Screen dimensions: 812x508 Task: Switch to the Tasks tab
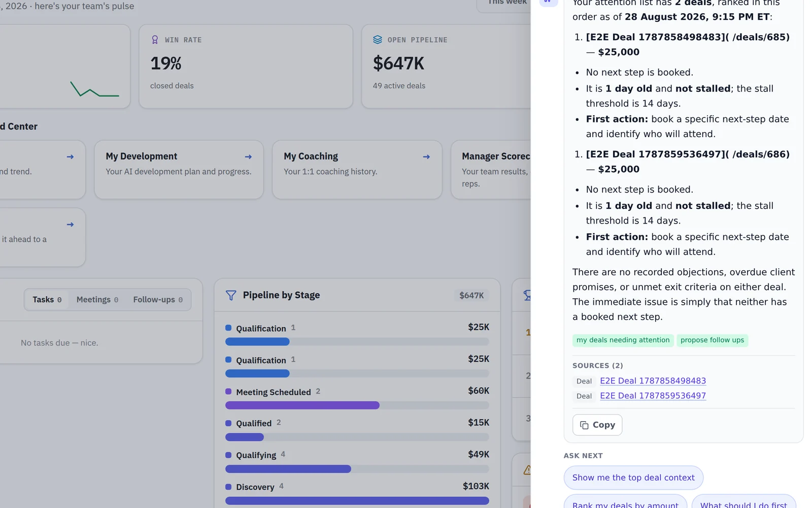[47, 300]
